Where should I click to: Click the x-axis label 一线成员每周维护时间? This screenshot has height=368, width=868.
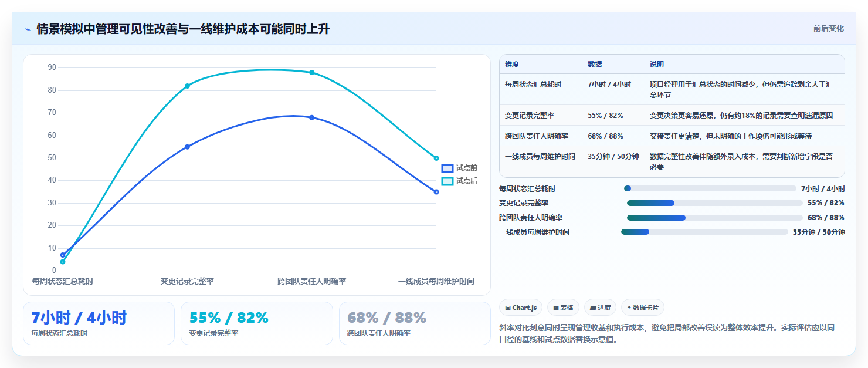coord(436,281)
